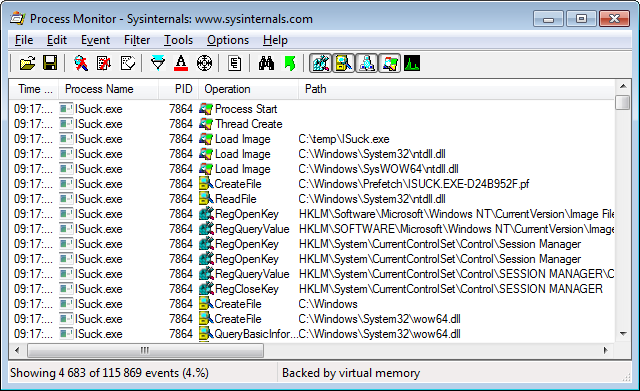Screen dimensions: 640x391
Task: Open the Tools menu
Action: [x=178, y=40]
